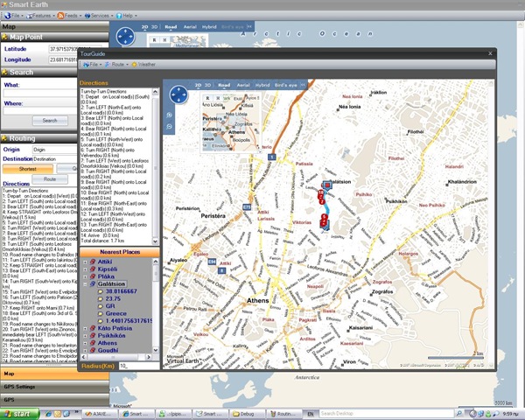Screen dimensions: 525x420
Task: Select Bird's eye view in TourGuide map
Action: pyautogui.click(x=285, y=85)
